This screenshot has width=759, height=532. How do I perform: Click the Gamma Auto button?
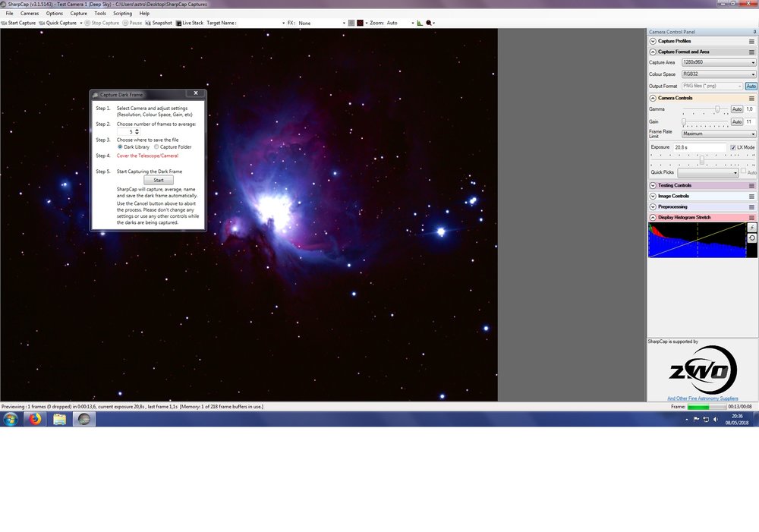(x=737, y=109)
